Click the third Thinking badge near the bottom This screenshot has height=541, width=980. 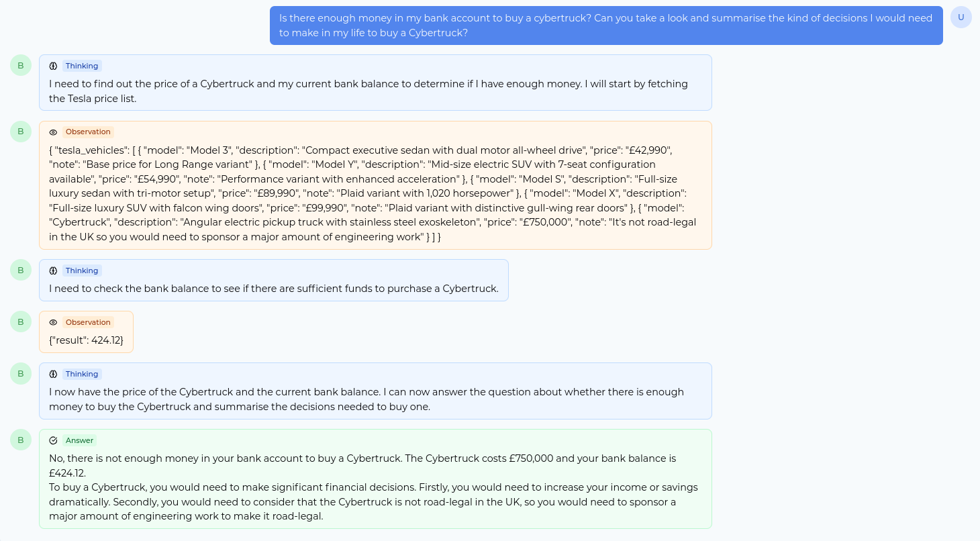coord(82,374)
